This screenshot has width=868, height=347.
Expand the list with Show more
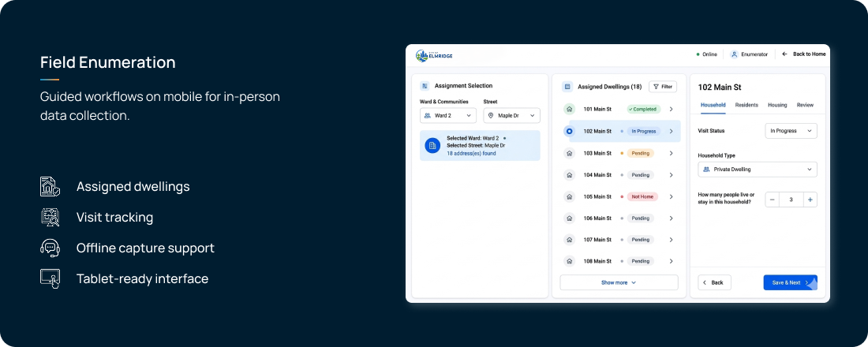[619, 282]
